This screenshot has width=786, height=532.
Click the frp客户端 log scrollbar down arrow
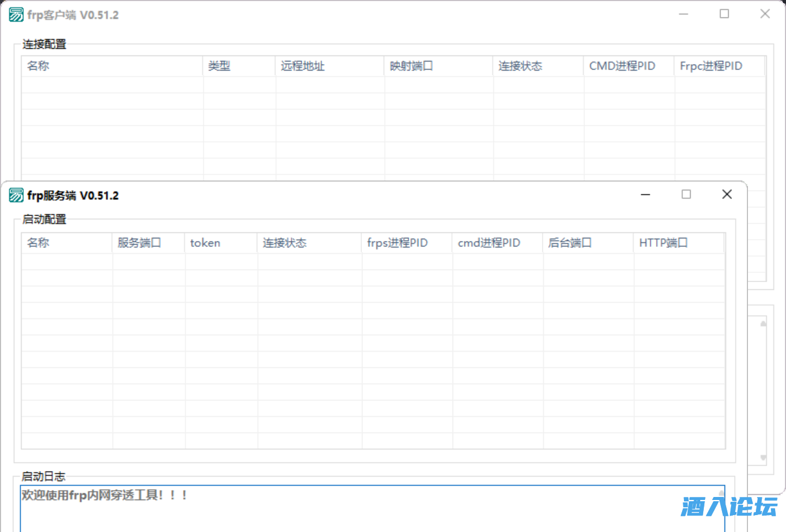[763, 458]
